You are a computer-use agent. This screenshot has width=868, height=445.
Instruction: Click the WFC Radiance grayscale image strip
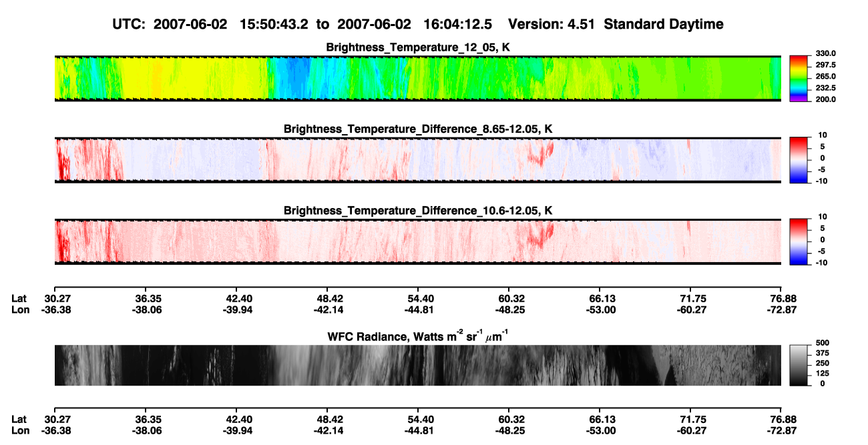pos(417,365)
